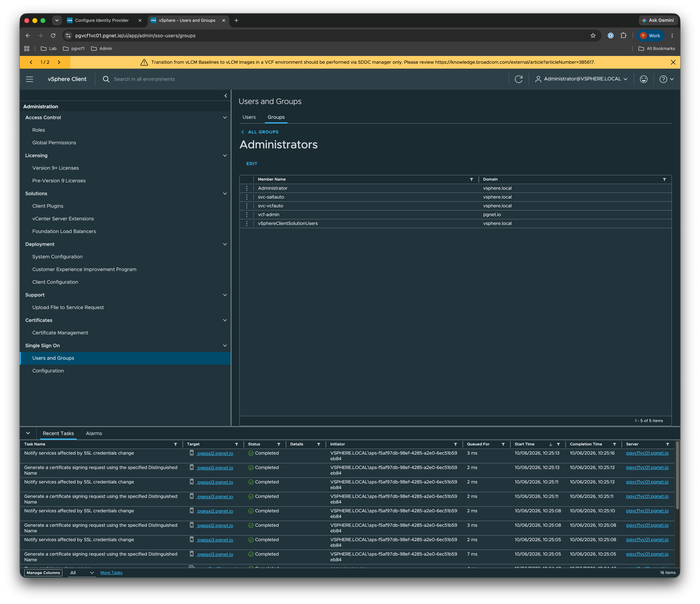Open Configuration under Single Sign On

click(x=48, y=371)
